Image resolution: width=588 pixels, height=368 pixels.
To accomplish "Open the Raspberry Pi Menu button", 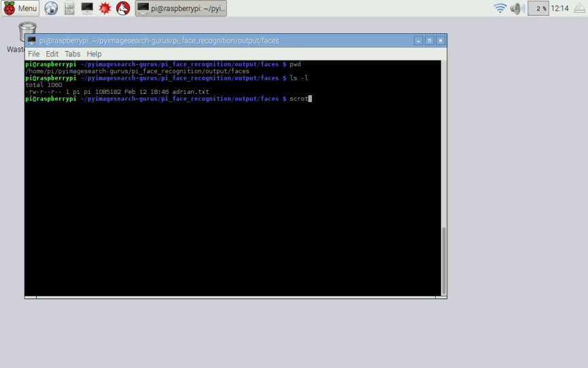I will (20, 8).
